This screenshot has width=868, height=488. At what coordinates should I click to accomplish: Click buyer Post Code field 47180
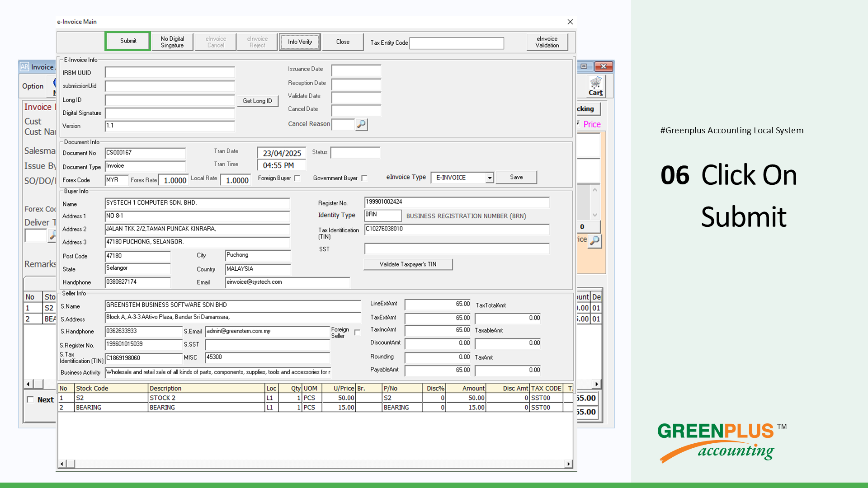click(x=137, y=256)
